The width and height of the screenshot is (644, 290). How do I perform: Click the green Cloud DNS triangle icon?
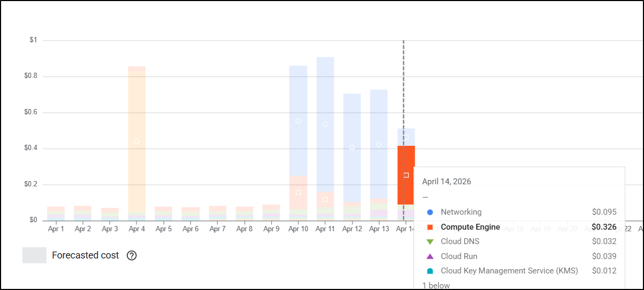tap(430, 242)
